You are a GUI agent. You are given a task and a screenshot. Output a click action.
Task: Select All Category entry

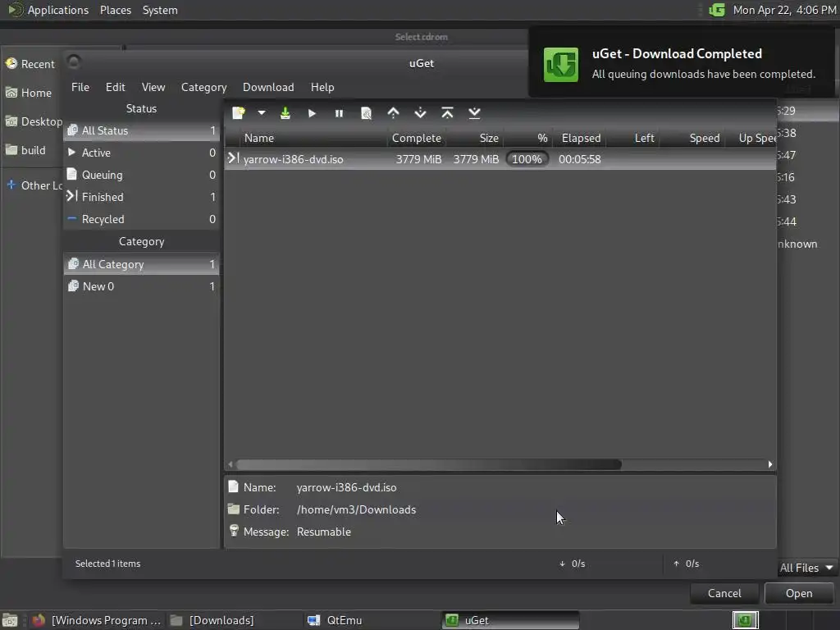[x=141, y=264]
